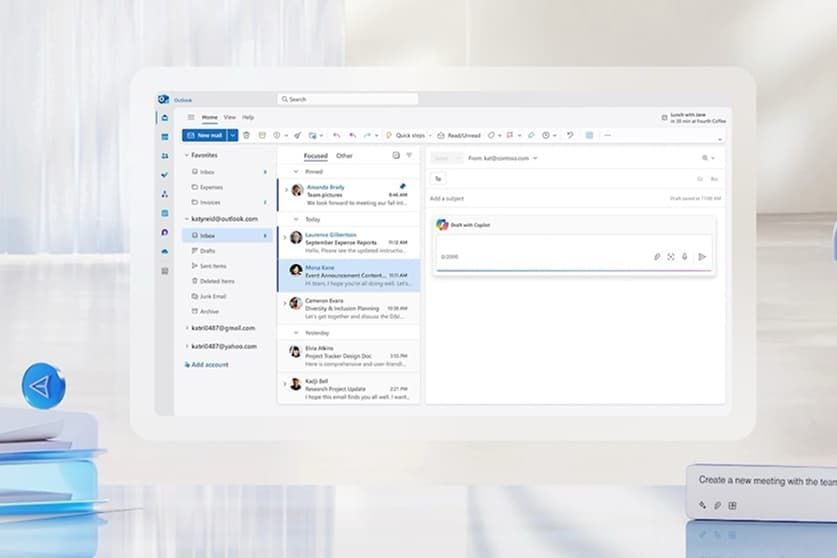Open the Laurence Gilbertson expense reports email
The image size is (837, 558).
tap(349, 242)
